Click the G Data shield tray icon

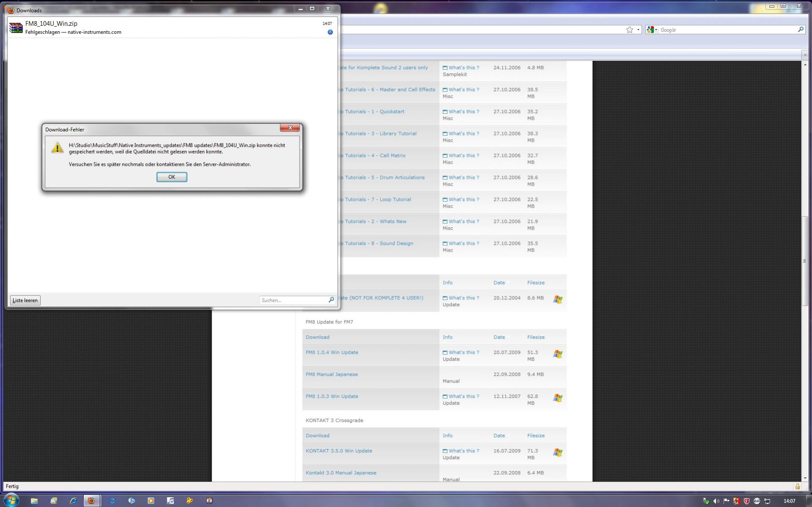pos(747,501)
